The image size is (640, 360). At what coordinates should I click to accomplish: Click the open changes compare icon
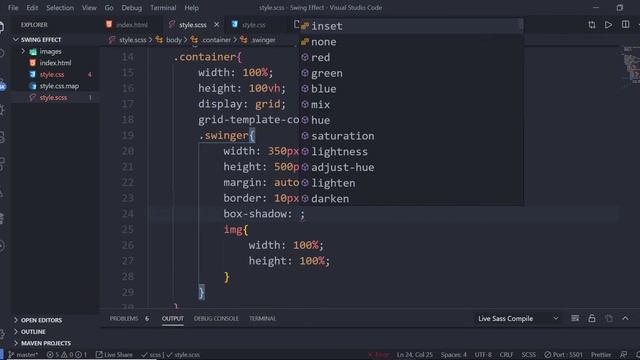point(591,25)
